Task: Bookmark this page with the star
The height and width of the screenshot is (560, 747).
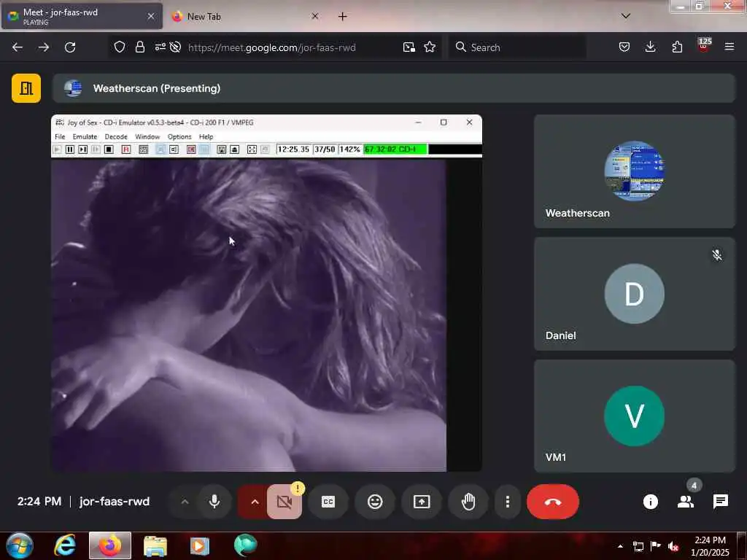Action: tap(430, 47)
